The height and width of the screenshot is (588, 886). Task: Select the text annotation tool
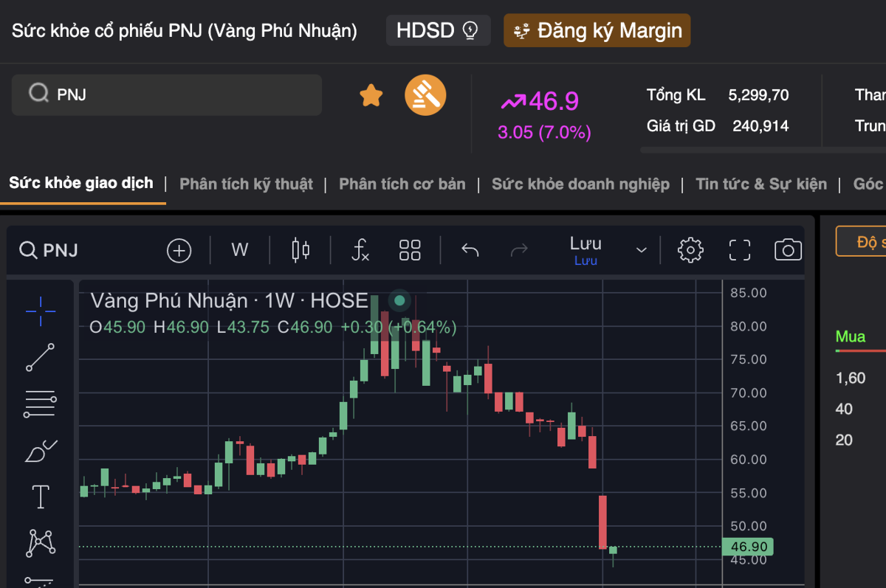(41, 497)
